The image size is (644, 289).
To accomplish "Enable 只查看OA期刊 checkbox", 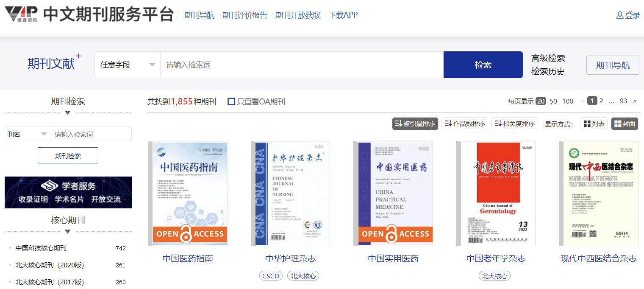I will point(231,101).
